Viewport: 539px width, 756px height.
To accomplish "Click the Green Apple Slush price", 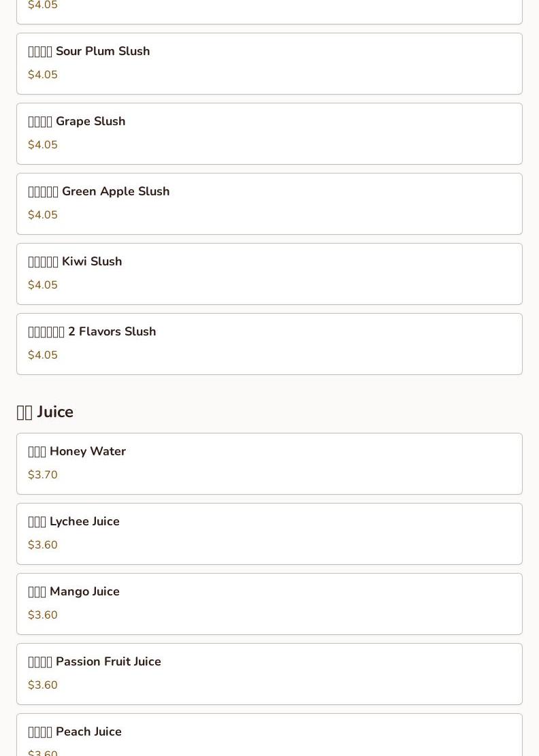I will tap(43, 215).
